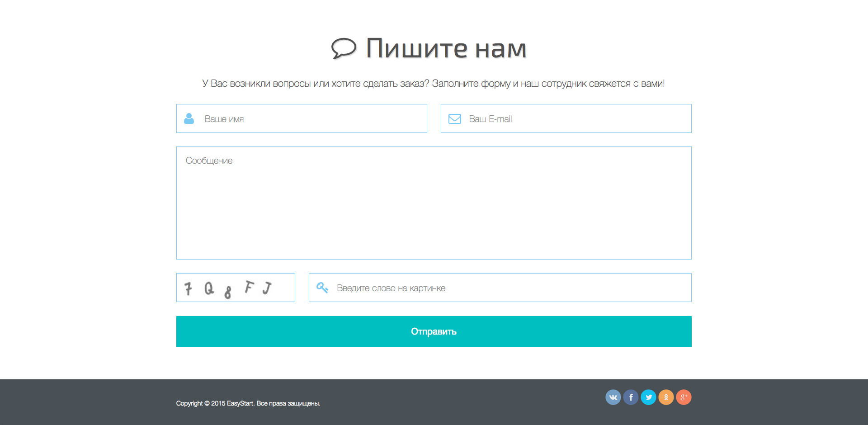Click the envelope icon in the e-mail field
Viewport: 868px width, 425px height.
click(454, 119)
